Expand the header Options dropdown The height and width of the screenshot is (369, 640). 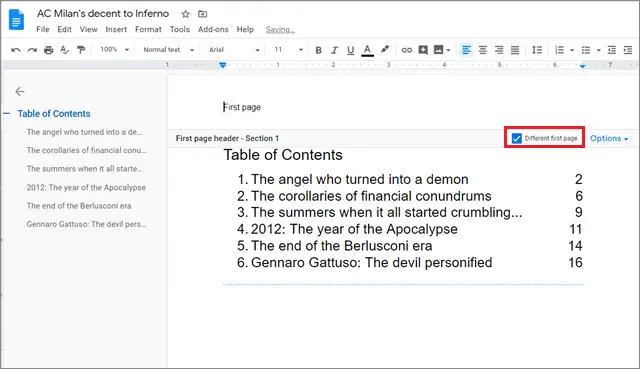(x=609, y=138)
